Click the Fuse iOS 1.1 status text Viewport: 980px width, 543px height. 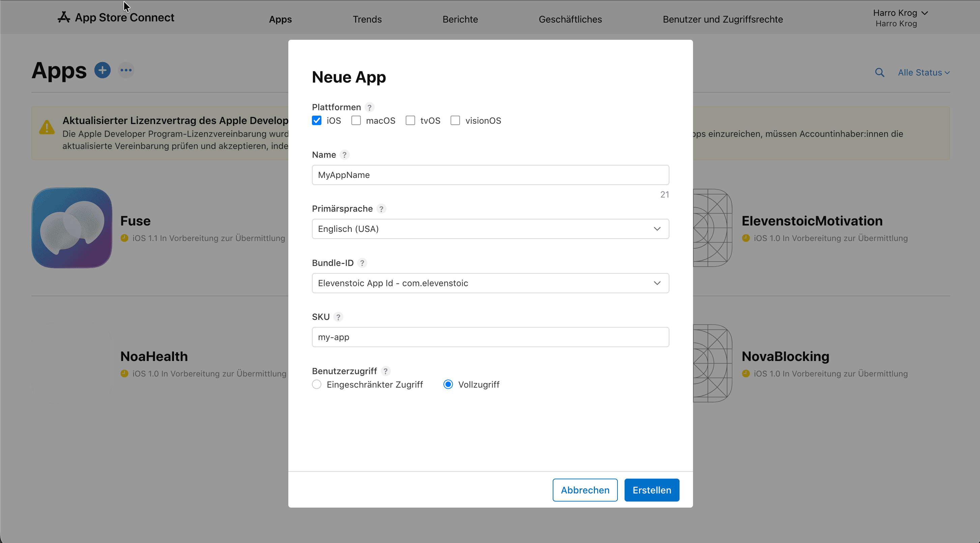[208, 238]
